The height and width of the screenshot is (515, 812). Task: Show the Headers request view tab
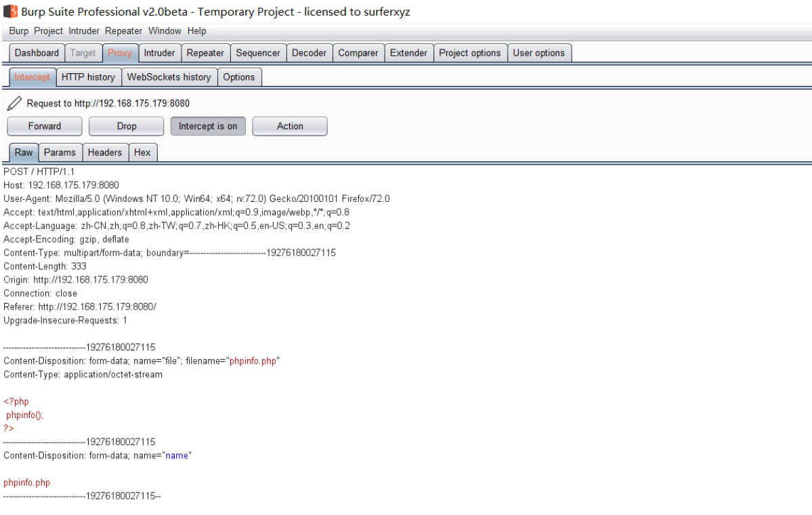click(104, 152)
